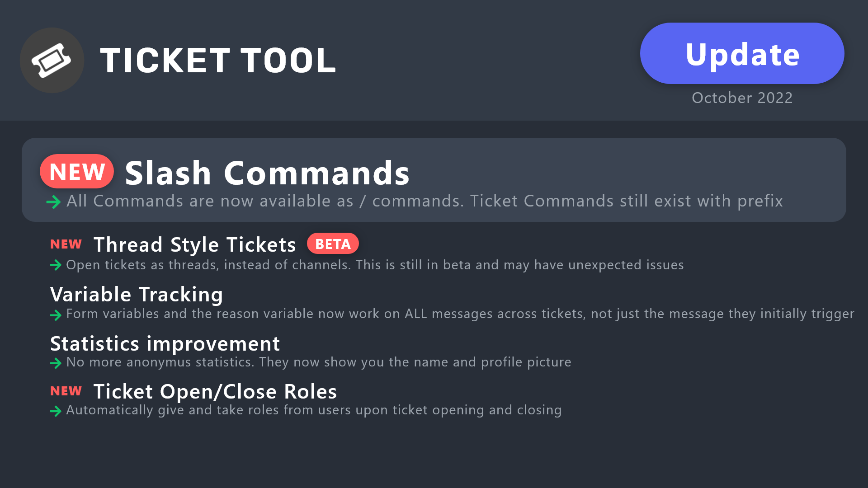Click the NEW label beside Ticket Open/Close Roles
Screen dimensions: 868x488
point(66,391)
